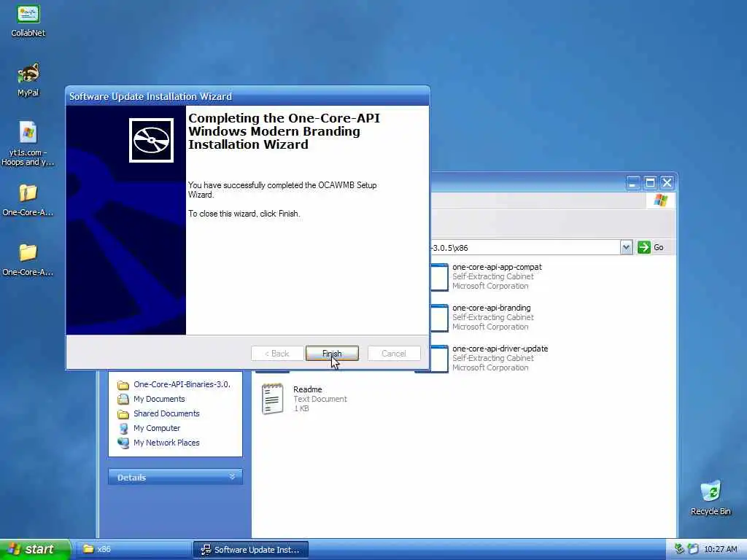Click the Finish button in the wizard
Viewport: 747px width, 560px height.
coord(332,354)
